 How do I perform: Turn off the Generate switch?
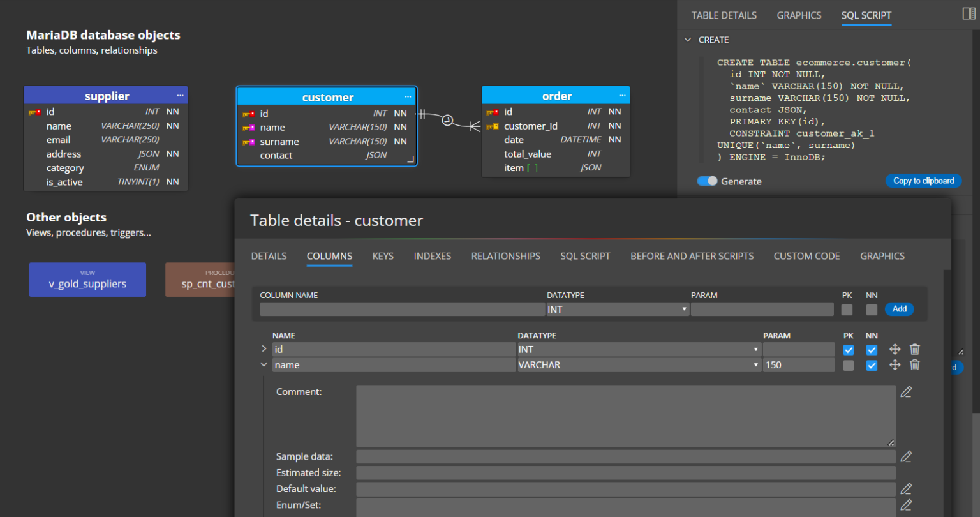(707, 181)
